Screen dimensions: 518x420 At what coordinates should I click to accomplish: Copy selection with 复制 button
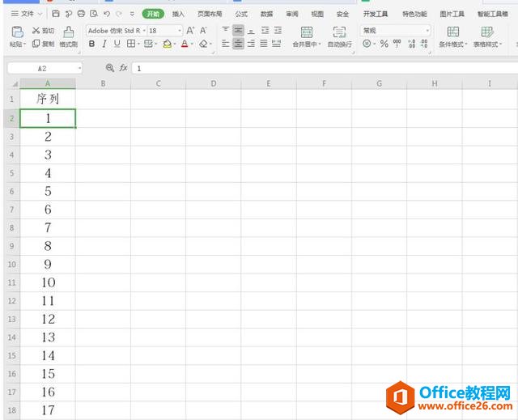point(43,44)
